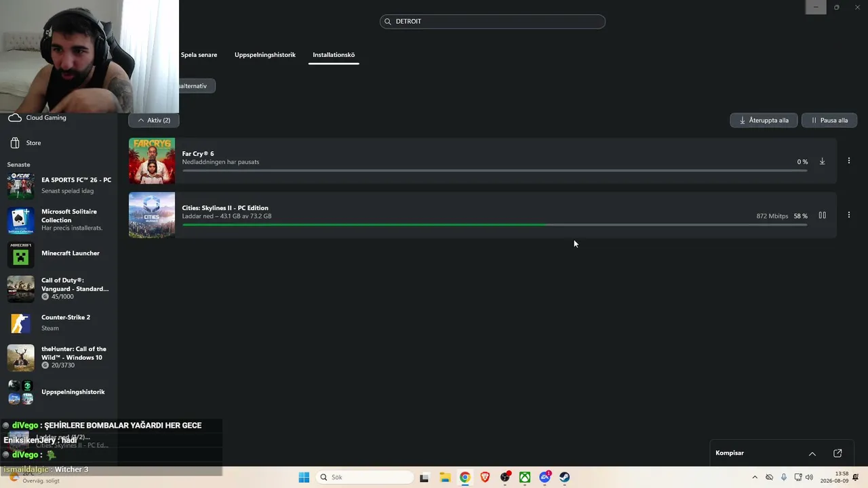Show hidden system tray icons
The height and width of the screenshot is (488, 868).
(755, 477)
